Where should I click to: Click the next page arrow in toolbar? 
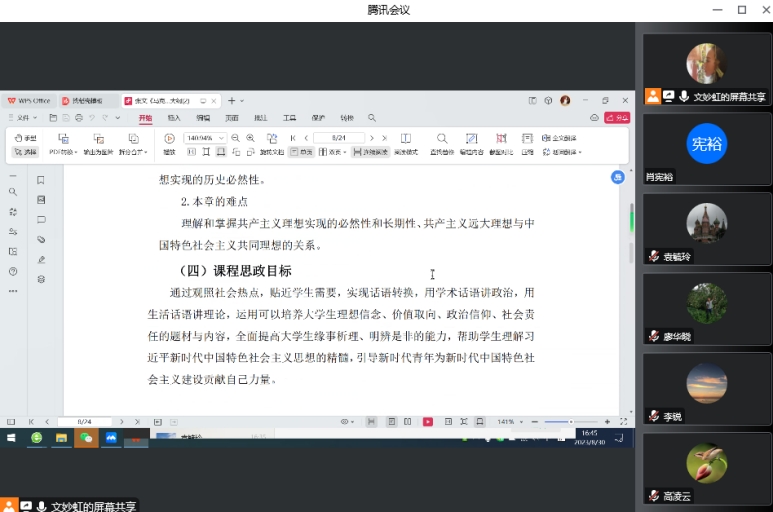coord(371,138)
